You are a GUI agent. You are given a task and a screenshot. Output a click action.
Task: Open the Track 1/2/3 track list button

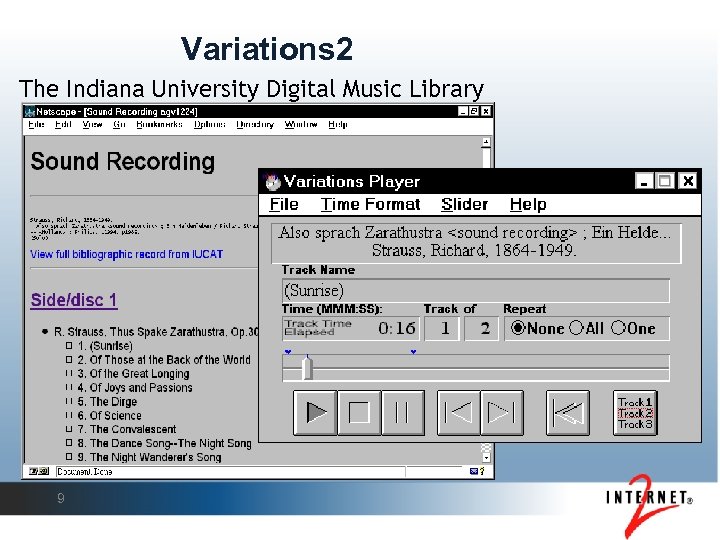pos(635,412)
